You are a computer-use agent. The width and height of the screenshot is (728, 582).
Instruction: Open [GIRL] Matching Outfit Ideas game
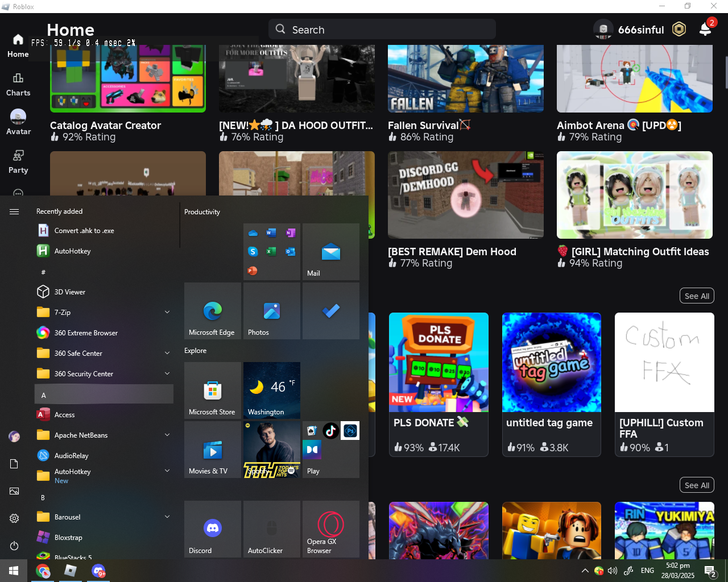(x=635, y=210)
